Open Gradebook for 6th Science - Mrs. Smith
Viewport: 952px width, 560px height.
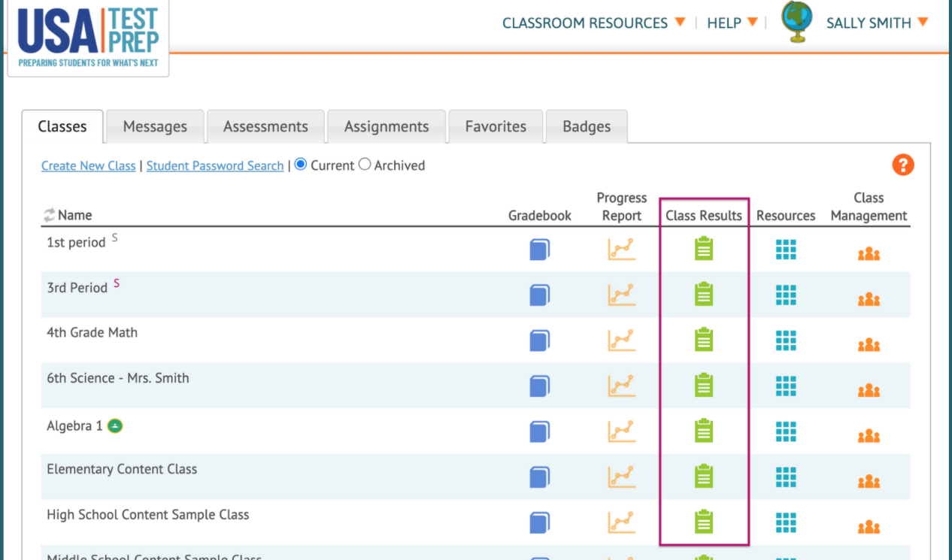tap(540, 386)
